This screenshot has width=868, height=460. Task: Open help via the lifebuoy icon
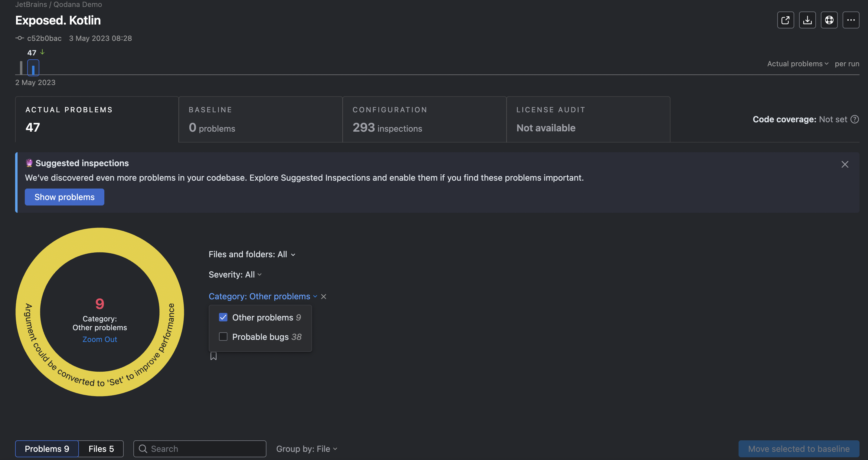click(x=829, y=20)
